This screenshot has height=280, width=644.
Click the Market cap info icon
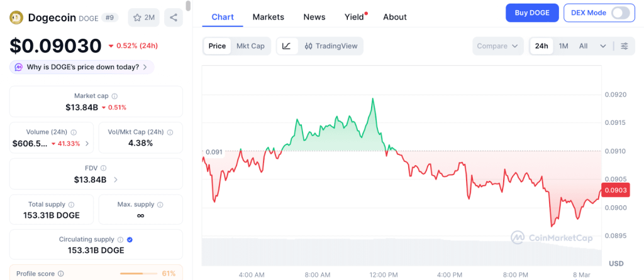114,96
